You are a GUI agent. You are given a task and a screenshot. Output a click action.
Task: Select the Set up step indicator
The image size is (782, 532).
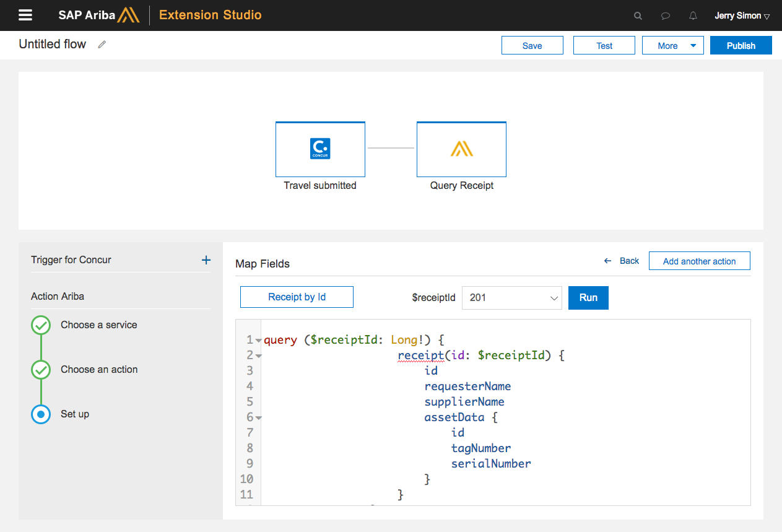(x=41, y=414)
